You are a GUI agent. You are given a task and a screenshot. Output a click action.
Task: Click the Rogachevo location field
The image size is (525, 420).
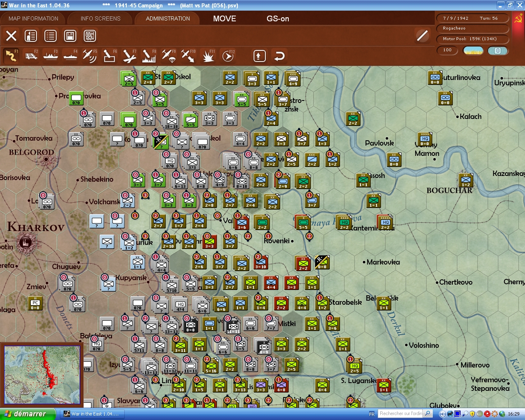(x=473, y=28)
